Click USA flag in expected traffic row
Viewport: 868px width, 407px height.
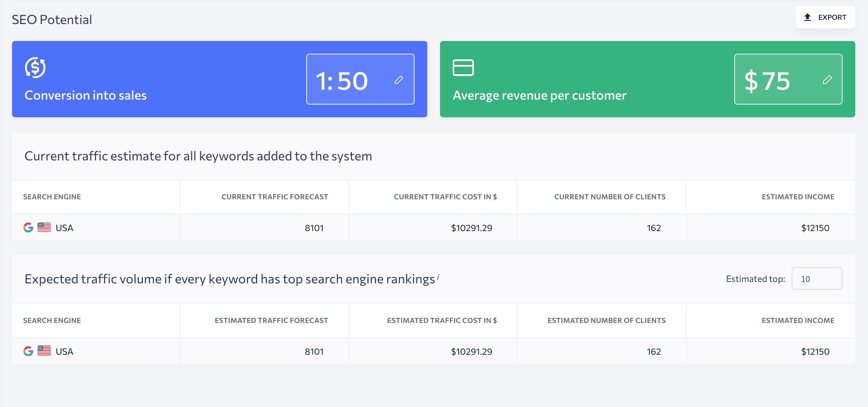click(x=44, y=351)
